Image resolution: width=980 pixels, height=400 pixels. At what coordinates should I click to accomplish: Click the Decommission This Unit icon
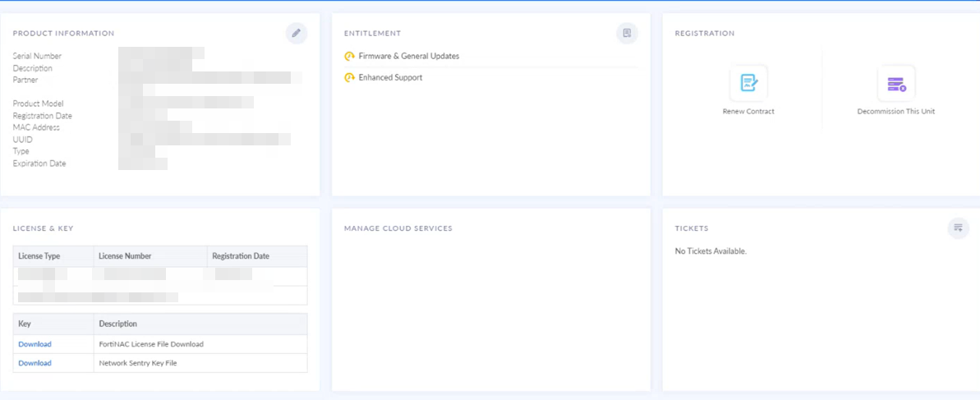pos(896,84)
